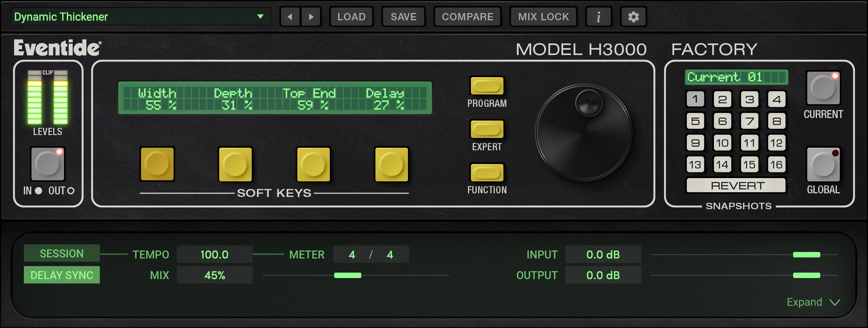Open the Dynamic Thickener preset dropdown
Screen dimensions: 868x328
pyautogui.click(x=141, y=17)
